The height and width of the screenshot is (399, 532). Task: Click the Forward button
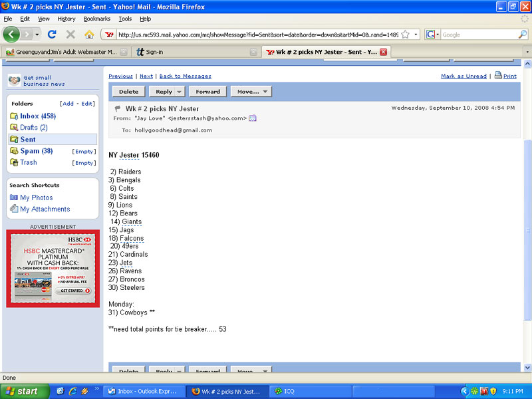click(x=208, y=92)
